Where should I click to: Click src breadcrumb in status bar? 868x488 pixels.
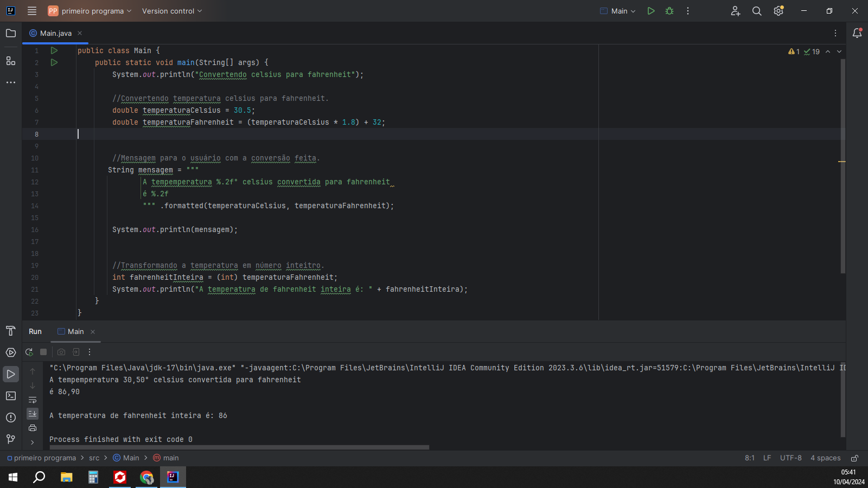(94, 458)
